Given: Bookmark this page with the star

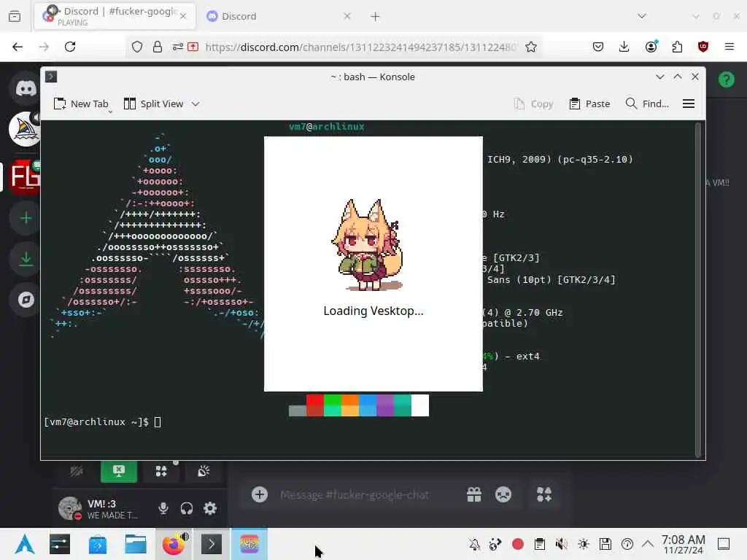Looking at the screenshot, I should point(531,47).
